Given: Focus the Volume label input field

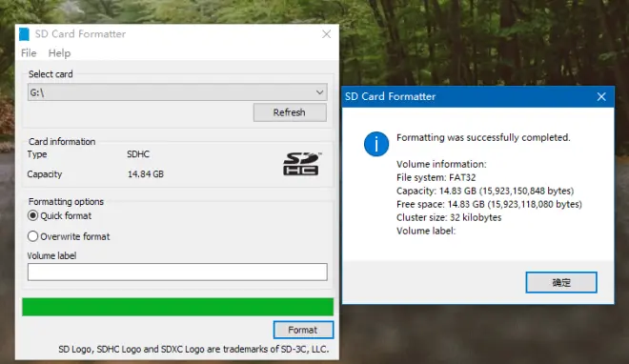Looking at the screenshot, I should click(x=177, y=273).
